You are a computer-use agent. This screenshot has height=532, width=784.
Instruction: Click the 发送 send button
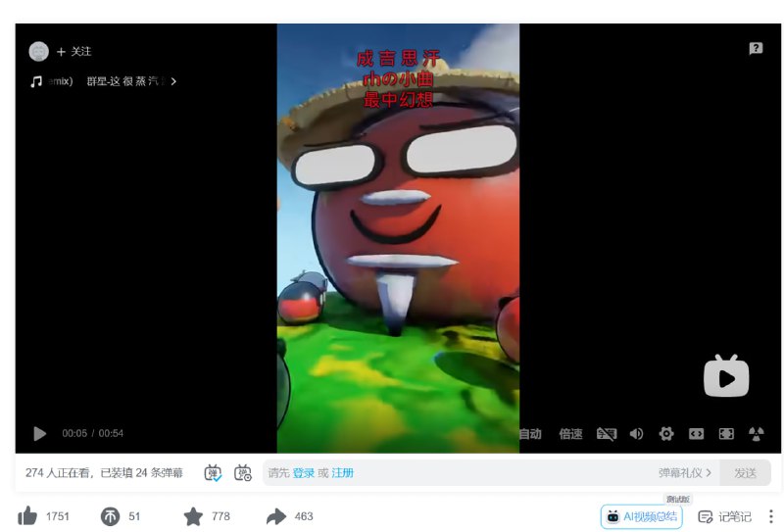(745, 472)
